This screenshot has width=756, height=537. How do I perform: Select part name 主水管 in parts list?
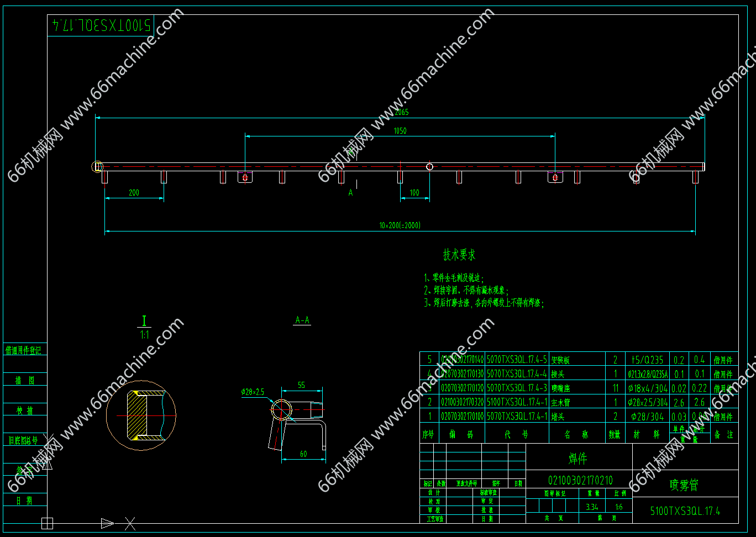point(560,403)
